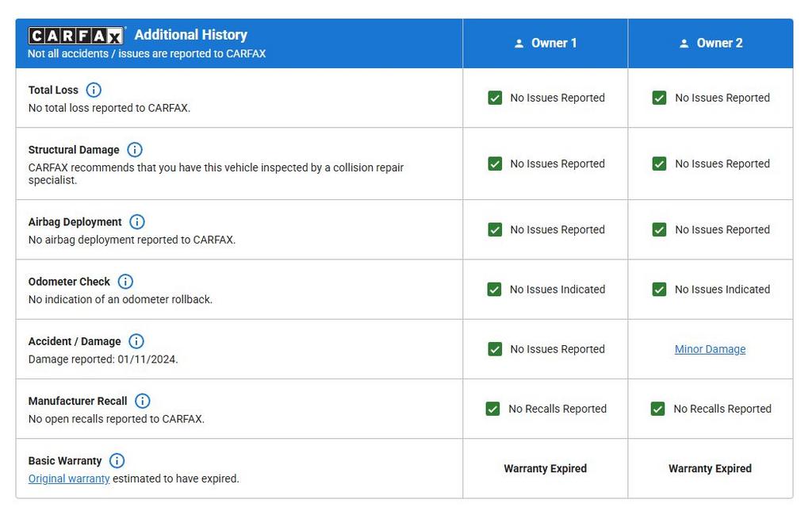Click the person icon beside Owner 1
The image size is (812, 515).
tap(519, 44)
